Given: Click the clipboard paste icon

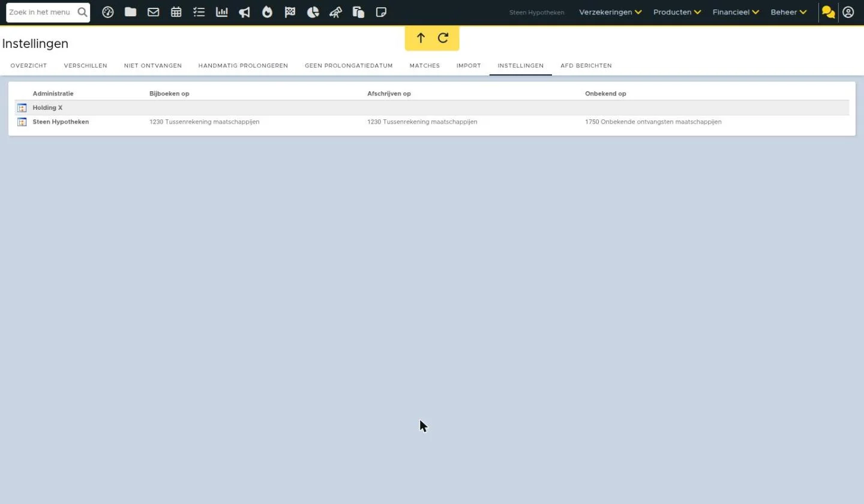Looking at the screenshot, I should (x=359, y=12).
